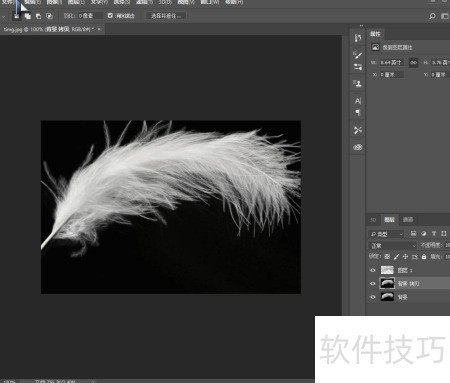
Task: Filter layers by adjustment layers icon
Action: (x=423, y=234)
